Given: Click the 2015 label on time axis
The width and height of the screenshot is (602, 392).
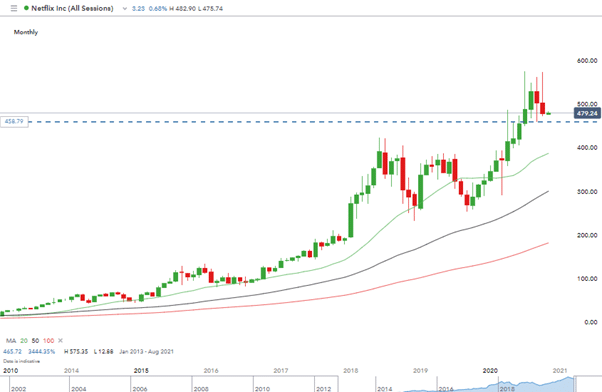Looking at the screenshot, I should click(141, 370).
